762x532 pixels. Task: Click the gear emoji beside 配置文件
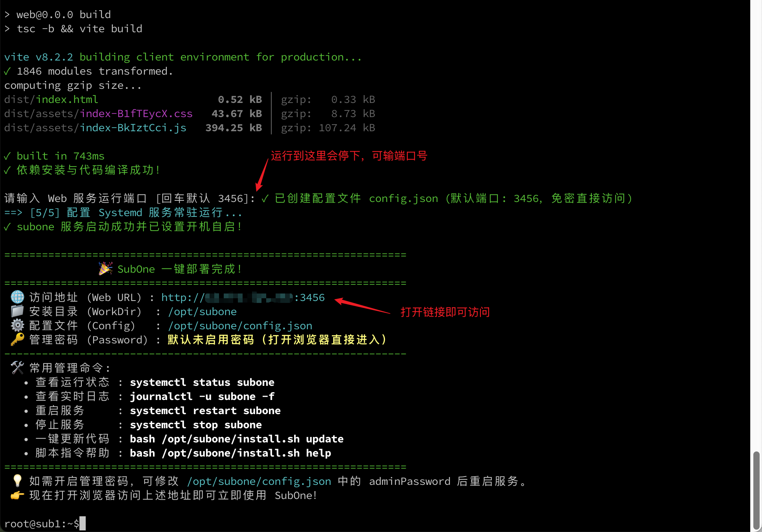click(17, 325)
